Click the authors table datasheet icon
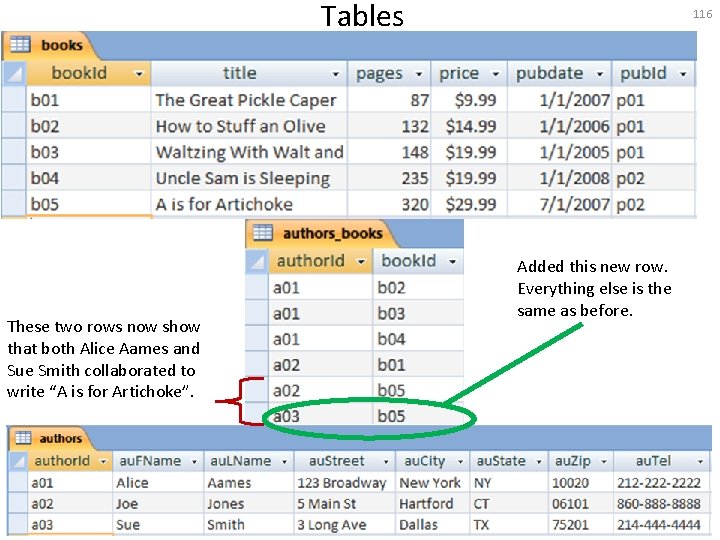The width and height of the screenshot is (720, 540). 23,438
